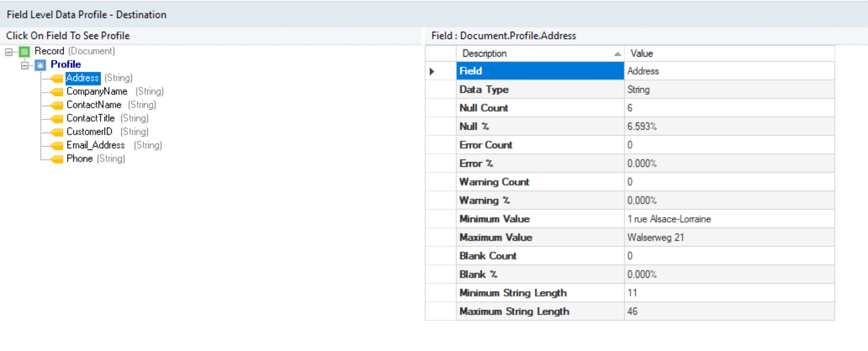
Task: Click the yellow tag icon beside ContactTitle
Action: (57, 119)
